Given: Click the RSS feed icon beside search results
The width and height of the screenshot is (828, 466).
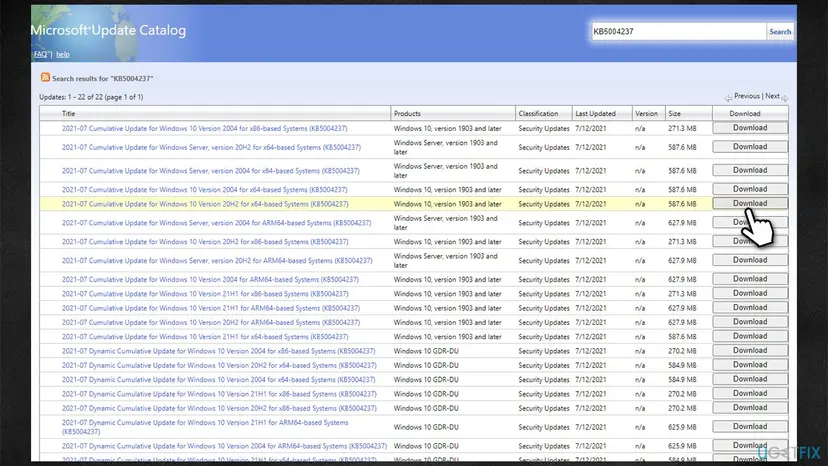Looking at the screenshot, I should click(x=45, y=78).
